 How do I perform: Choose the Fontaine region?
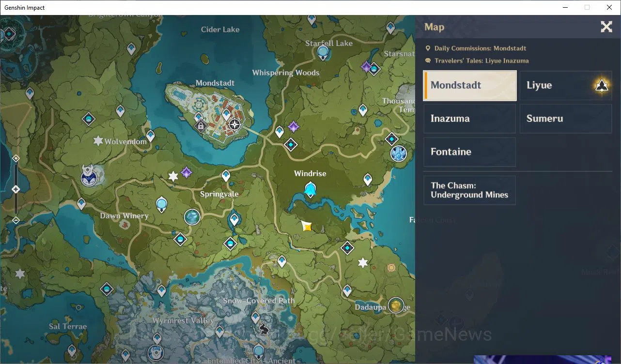click(x=470, y=152)
